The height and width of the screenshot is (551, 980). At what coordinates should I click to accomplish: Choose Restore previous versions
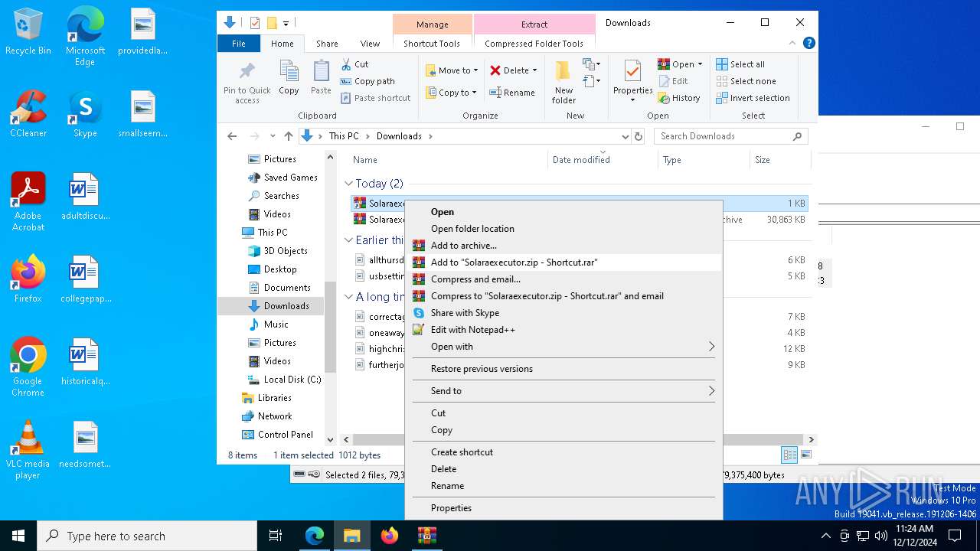click(563, 369)
